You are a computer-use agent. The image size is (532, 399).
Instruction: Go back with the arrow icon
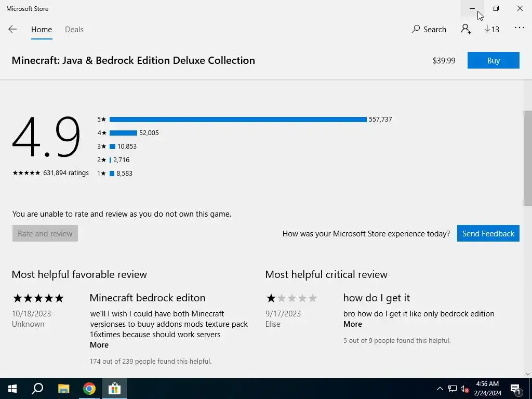point(12,29)
